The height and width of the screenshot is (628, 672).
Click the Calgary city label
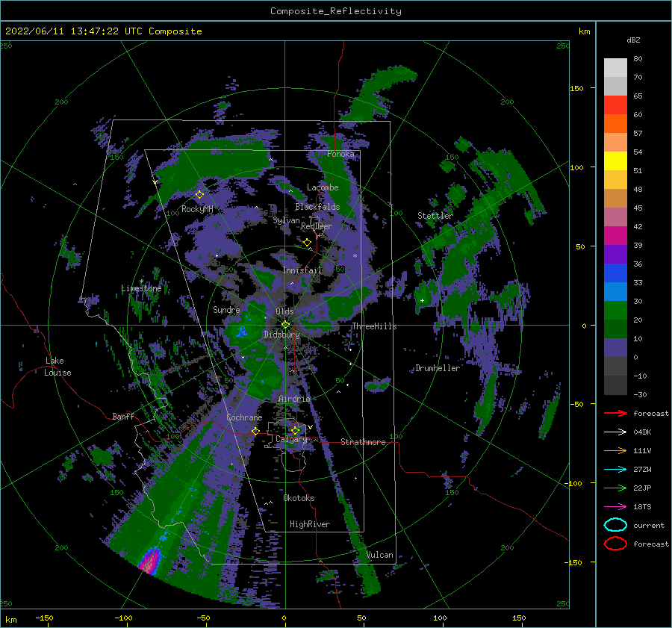coord(291,439)
